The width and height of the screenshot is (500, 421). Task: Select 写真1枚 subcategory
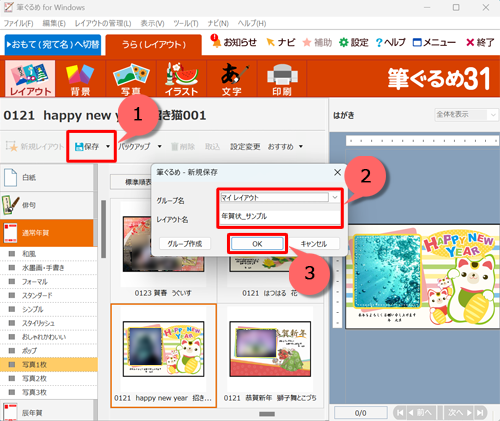49,365
